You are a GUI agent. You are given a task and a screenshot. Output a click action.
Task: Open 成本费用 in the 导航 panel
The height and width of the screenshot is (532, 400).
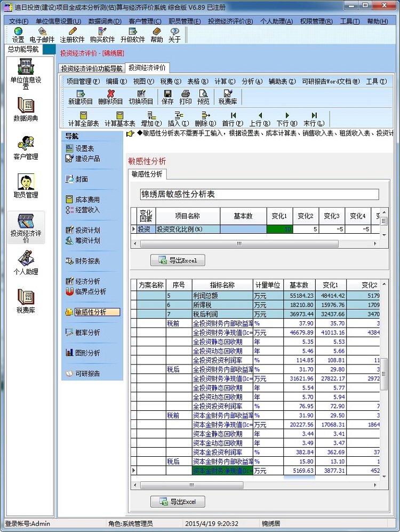click(83, 200)
